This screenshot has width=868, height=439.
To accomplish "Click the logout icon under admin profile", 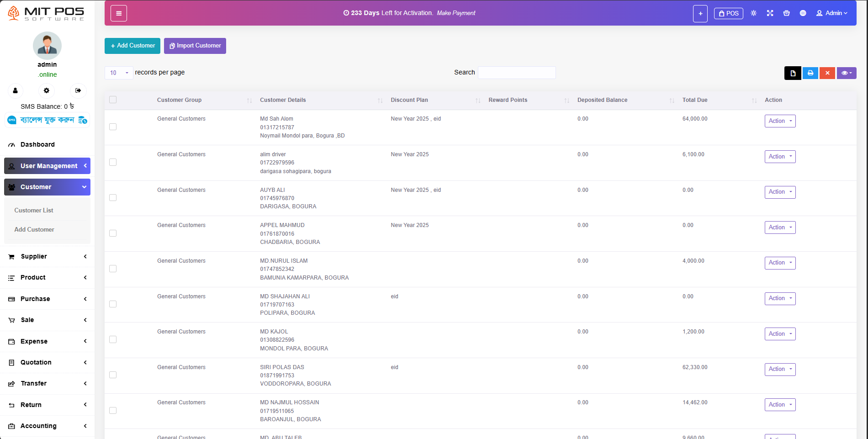I will click(78, 90).
